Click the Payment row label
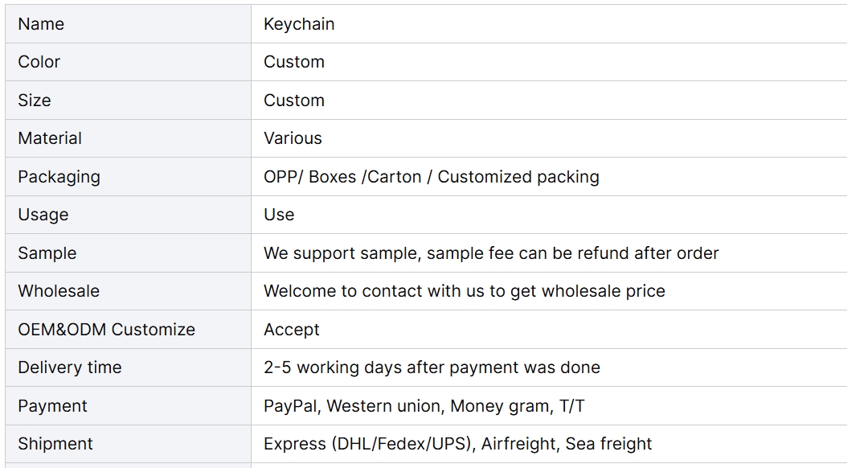Viewport: 868px width, 468px height. [x=52, y=407]
